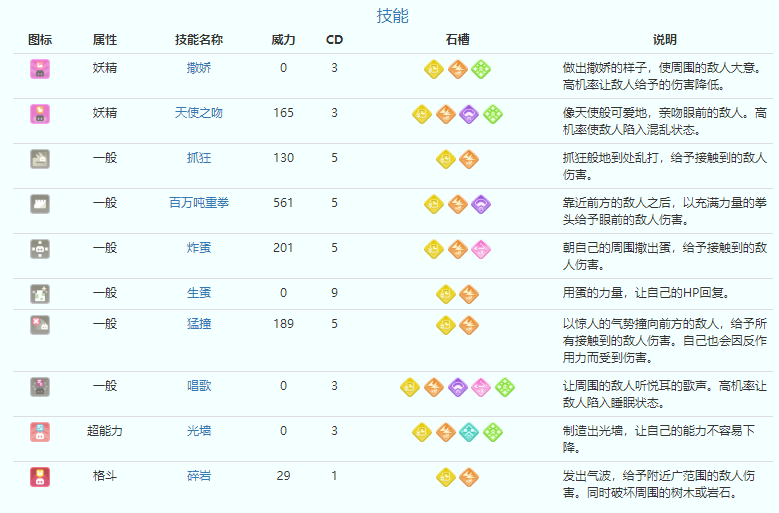Click the red fighting icon for 碎岩

[40, 476]
